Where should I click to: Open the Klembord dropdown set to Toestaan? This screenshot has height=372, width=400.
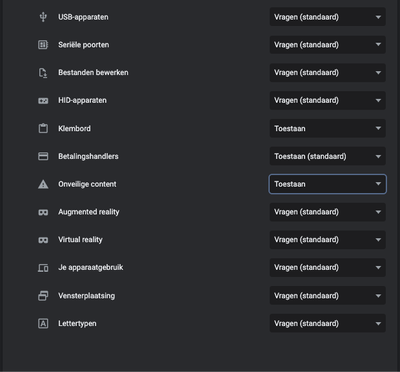coord(328,128)
